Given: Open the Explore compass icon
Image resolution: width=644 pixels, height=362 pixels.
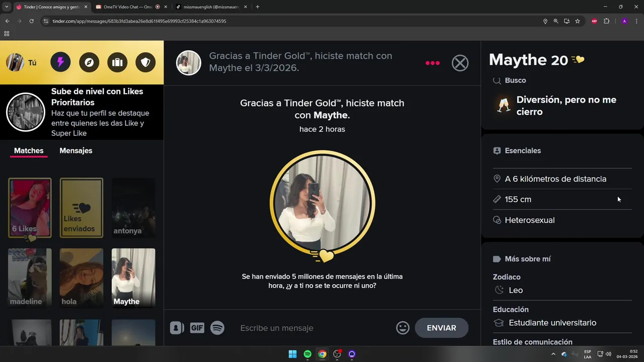Looking at the screenshot, I should tap(89, 62).
